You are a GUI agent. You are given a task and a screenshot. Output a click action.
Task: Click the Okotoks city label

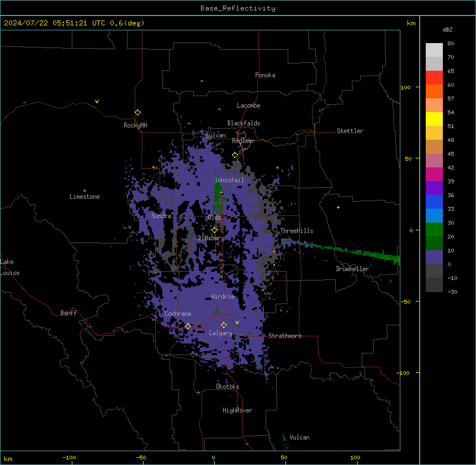point(228,387)
